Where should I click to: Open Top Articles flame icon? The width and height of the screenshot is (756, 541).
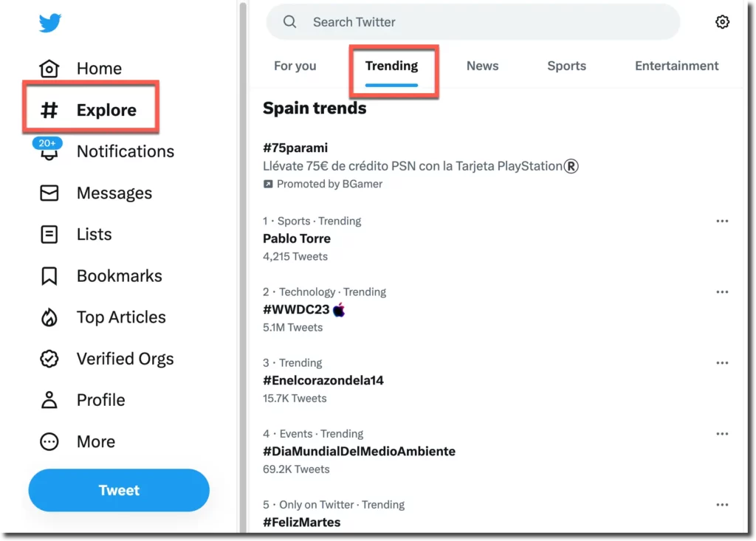coord(49,317)
